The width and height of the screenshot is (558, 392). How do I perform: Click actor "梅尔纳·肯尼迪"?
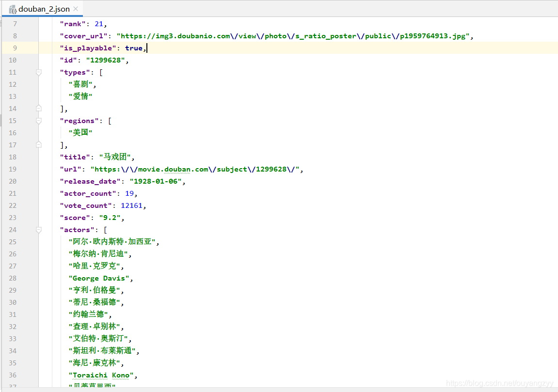(98, 254)
